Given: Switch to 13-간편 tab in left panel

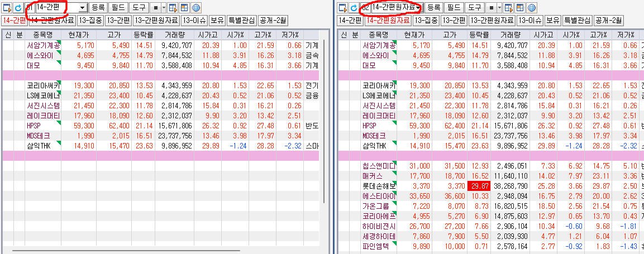Looking at the screenshot, I should pos(118,20).
